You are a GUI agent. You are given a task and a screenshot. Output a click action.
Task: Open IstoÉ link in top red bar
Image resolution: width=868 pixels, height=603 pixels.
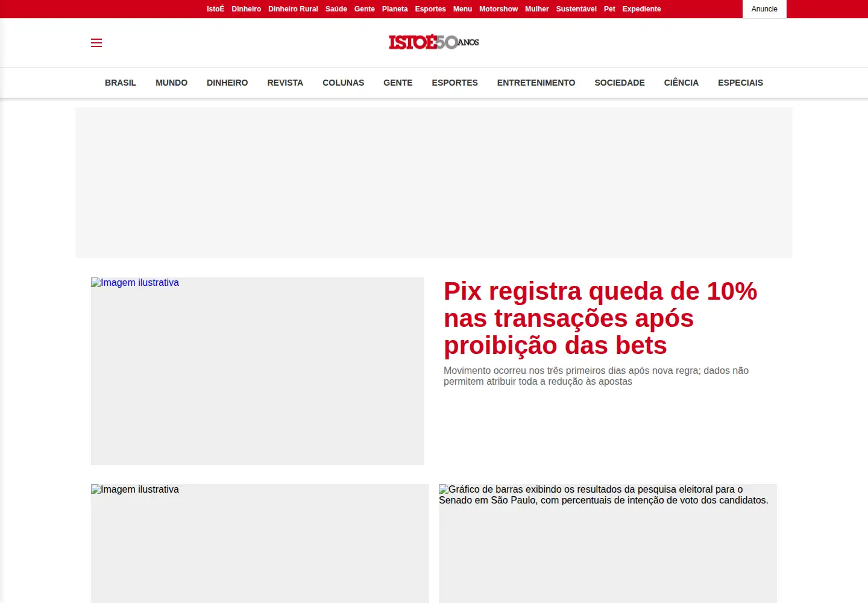click(x=215, y=9)
